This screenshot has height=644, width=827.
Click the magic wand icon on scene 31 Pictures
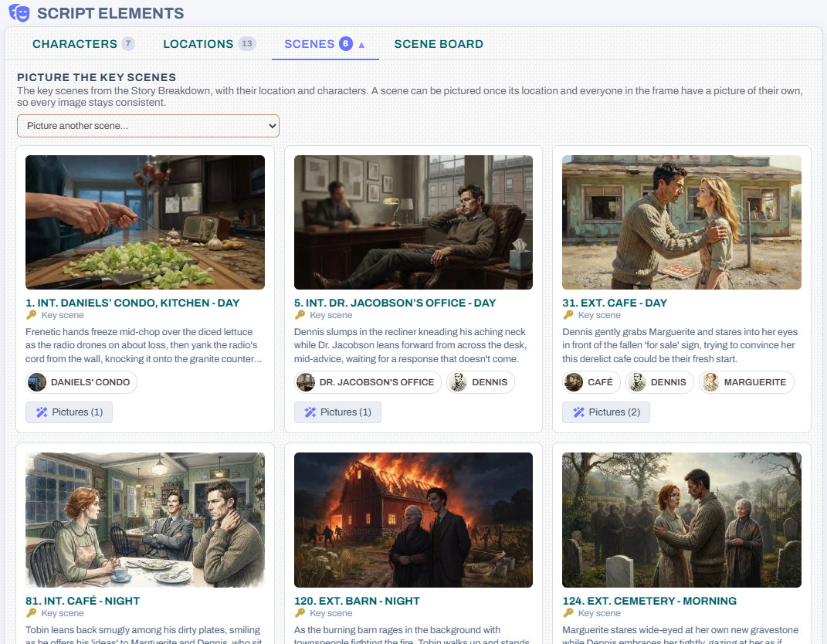click(578, 412)
